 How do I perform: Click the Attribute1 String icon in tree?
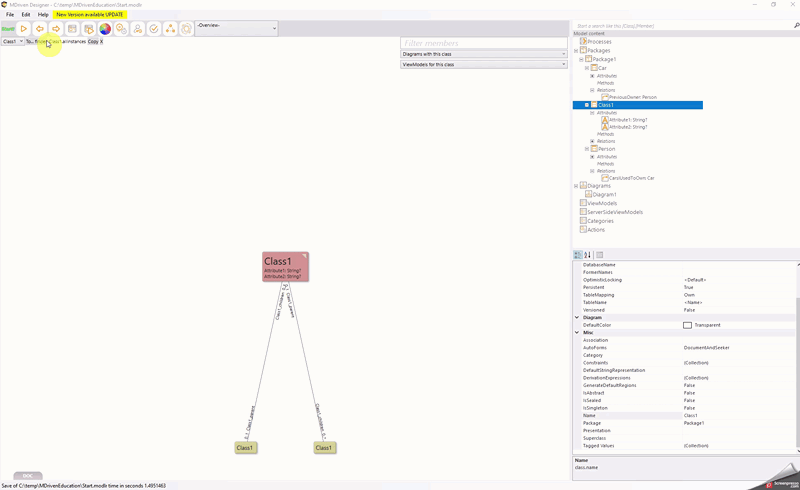605,120
